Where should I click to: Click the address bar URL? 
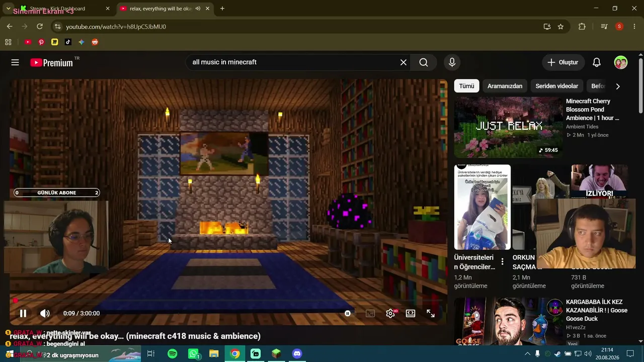[116, 27]
